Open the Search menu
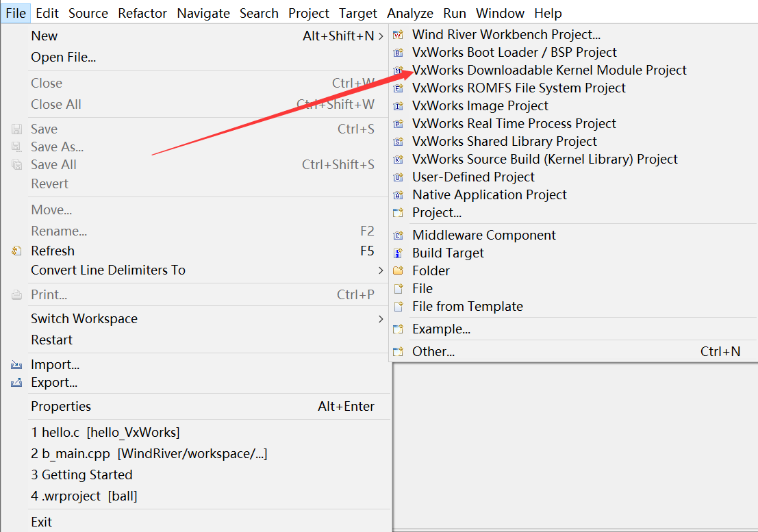Image resolution: width=758 pixels, height=532 pixels. [x=259, y=13]
